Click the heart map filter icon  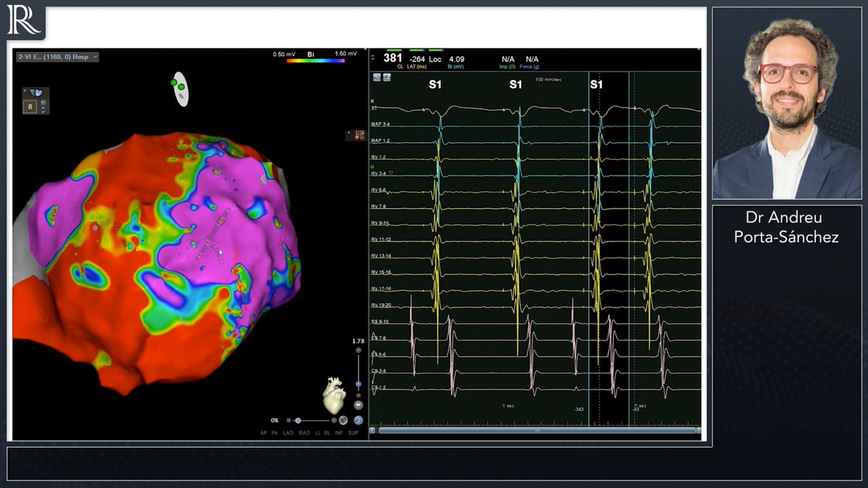click(x=35, y=93)
